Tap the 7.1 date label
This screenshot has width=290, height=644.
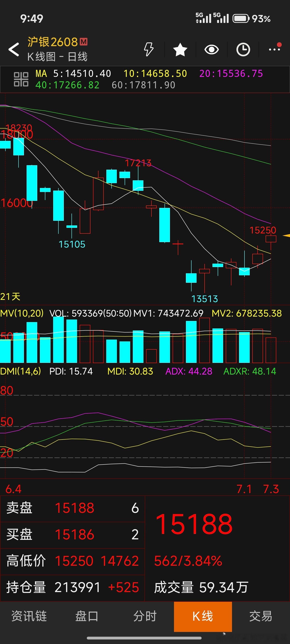pyautogui.click(x=244, y=489)
